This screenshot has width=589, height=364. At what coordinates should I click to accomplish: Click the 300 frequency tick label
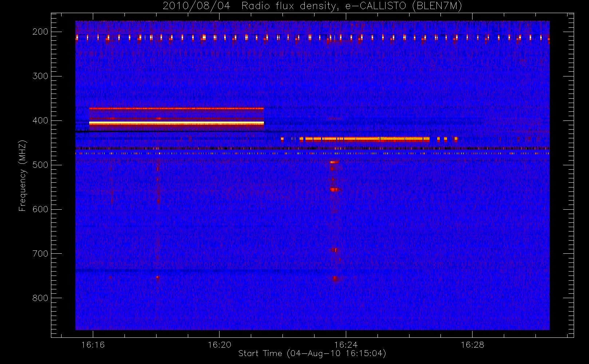pyautogui.click(x=40, y=76)
